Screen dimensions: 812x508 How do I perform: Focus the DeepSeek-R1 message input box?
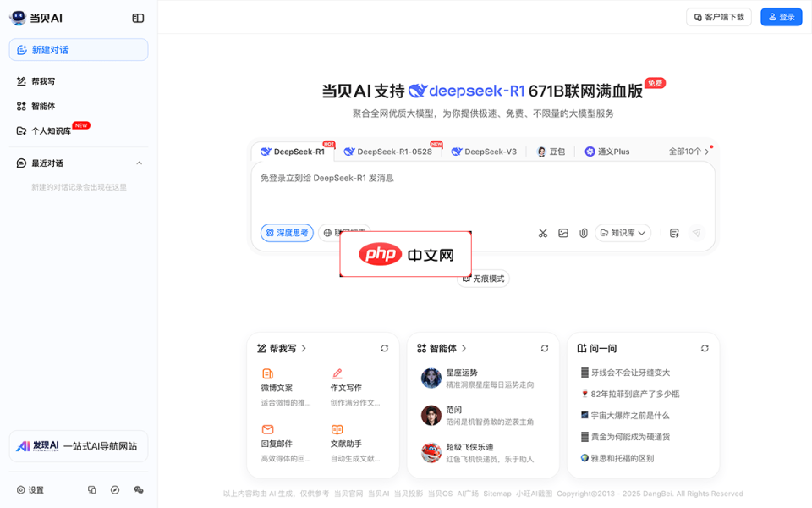(x=483, y=195)
